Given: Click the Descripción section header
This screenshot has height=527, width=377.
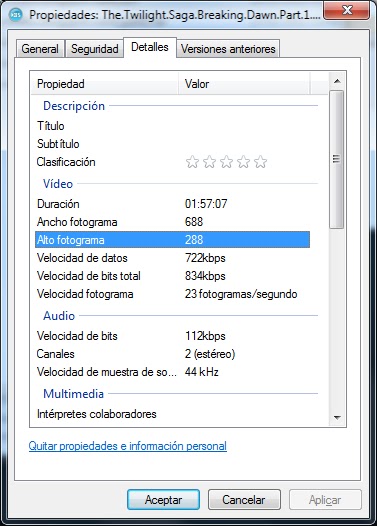Looking at the screenshot, I should [74, 106].
